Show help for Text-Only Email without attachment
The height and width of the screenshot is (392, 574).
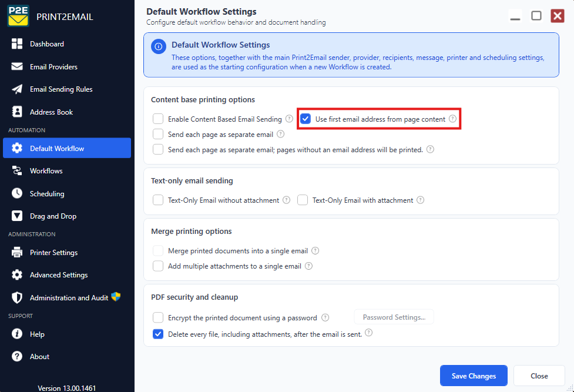click(x=287, y=200)
